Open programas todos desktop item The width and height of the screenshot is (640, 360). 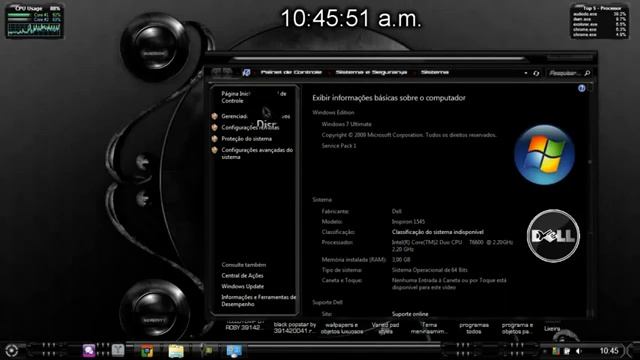click(474, 328)
